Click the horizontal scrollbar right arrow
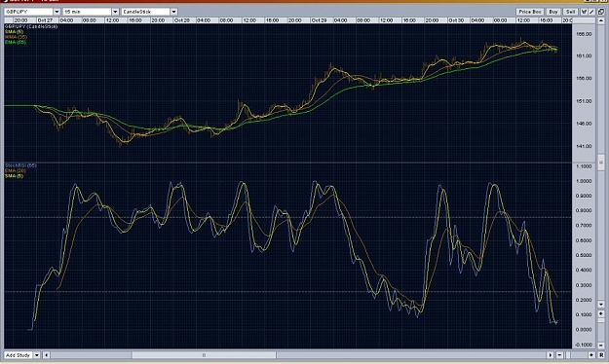Screen dimensions: 609x364 pos(550,355)
